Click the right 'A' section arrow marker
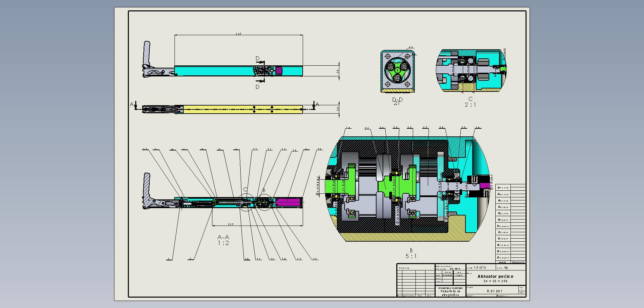 coord(317,105)
